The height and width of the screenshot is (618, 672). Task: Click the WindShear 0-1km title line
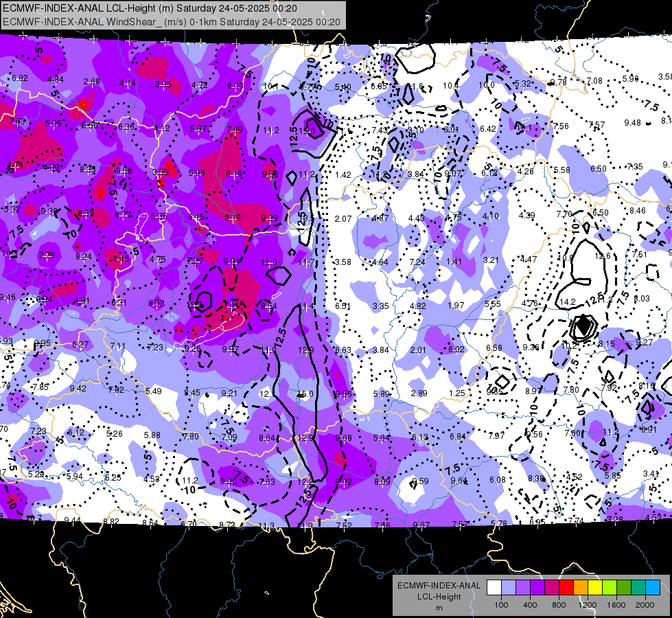click(172, 22)
